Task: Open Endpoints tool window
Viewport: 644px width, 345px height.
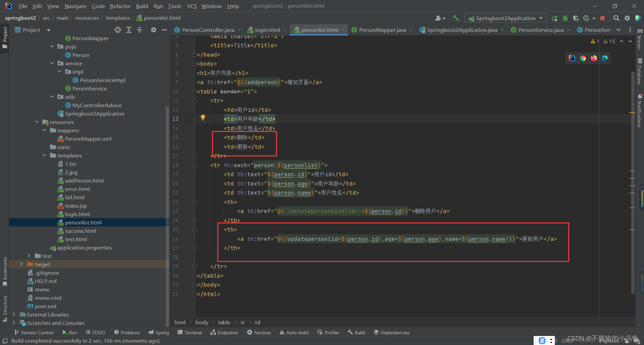Action: pos(224,333)
